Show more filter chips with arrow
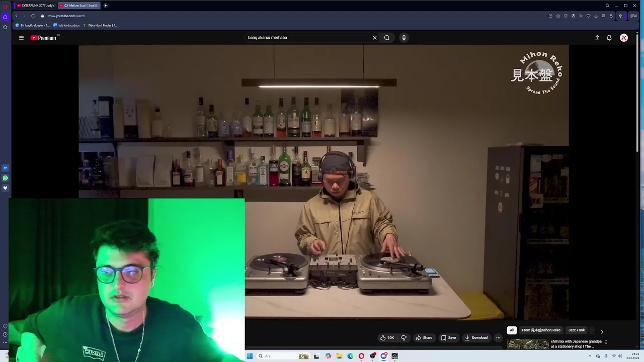Screen dimensions: 644x362 tap(602, 331)
